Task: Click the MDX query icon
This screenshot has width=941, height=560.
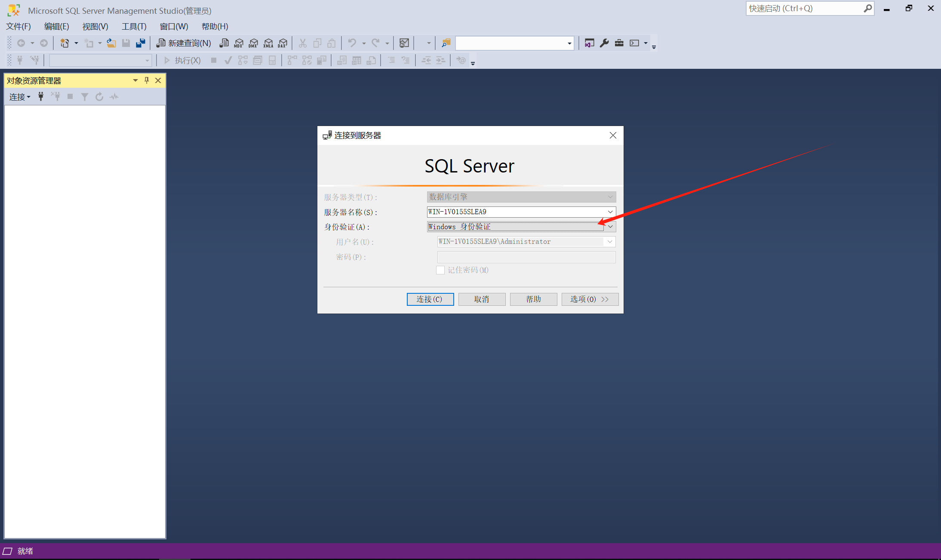Action: [239, 43]
